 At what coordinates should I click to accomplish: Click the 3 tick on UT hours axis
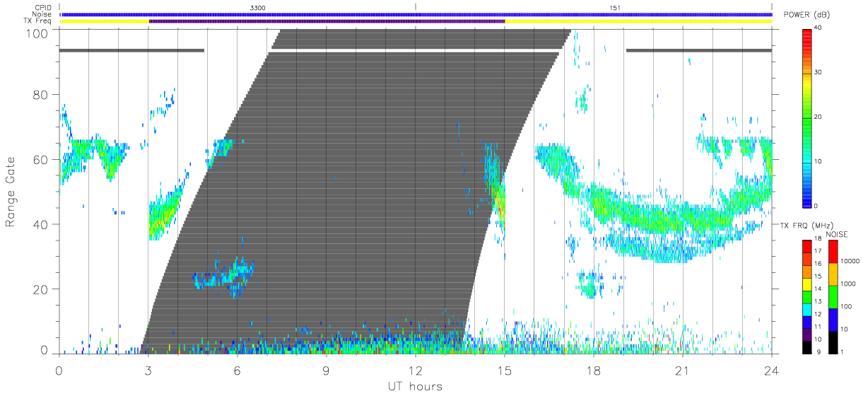[148, 370]
